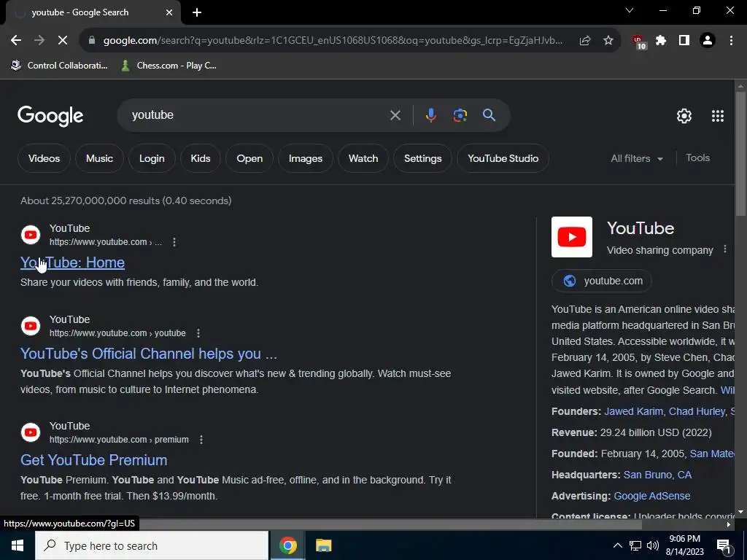Click the taskbar Type here to search box

(x=152, y=545)
